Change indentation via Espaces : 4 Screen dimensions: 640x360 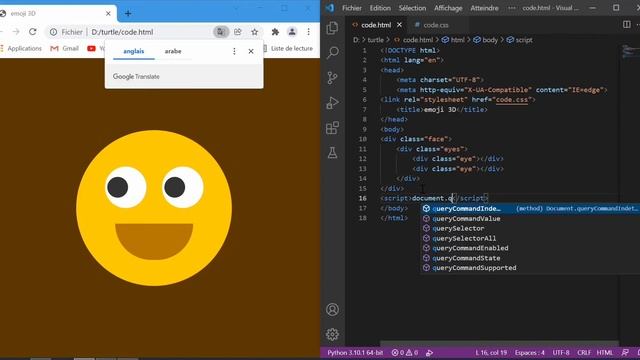529,353
